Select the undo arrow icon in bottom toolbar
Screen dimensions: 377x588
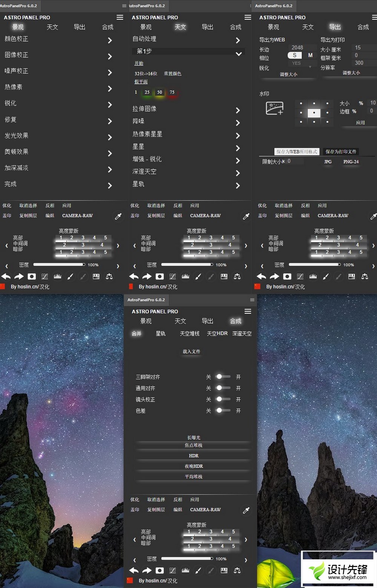pos(6,276)
